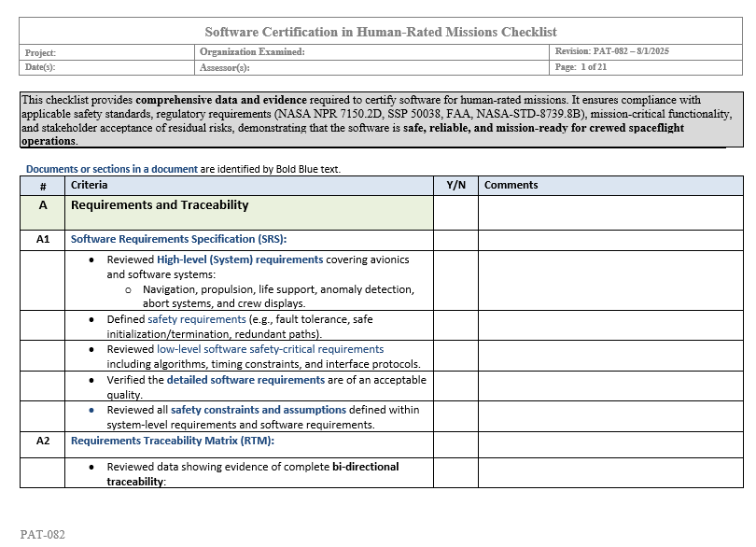Image resolution: width=756 pixels, height=547 pixels.
Task: Click Y/N cell for bi-directional traceability row
Action: click(x=455, y=473)
